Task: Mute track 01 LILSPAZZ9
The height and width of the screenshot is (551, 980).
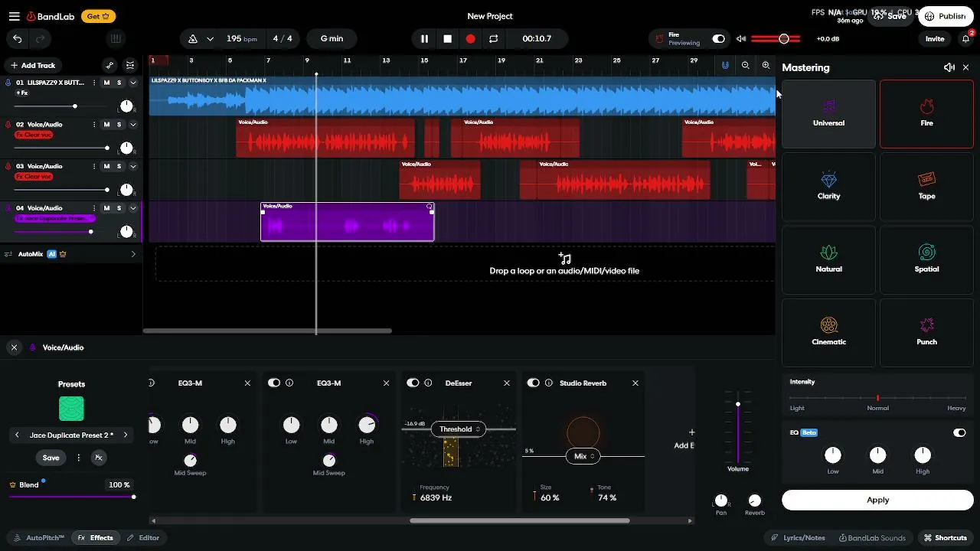Action: click(106, 83)
